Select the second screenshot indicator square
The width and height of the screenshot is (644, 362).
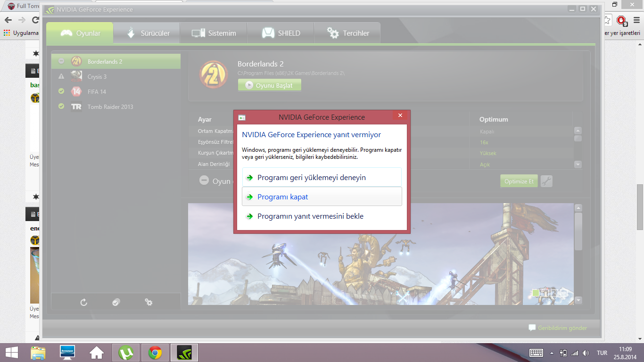pos(545,293)
